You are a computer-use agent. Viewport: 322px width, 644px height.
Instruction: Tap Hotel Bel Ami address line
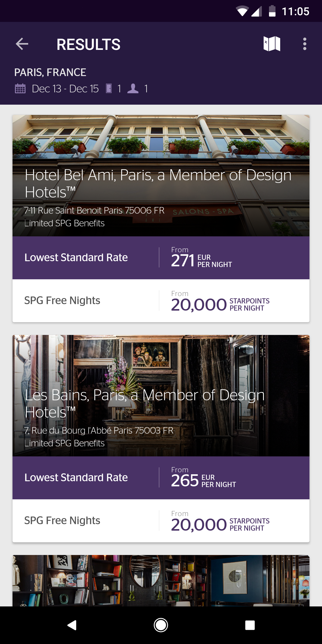pyautogui.click(x=94, y=210)
